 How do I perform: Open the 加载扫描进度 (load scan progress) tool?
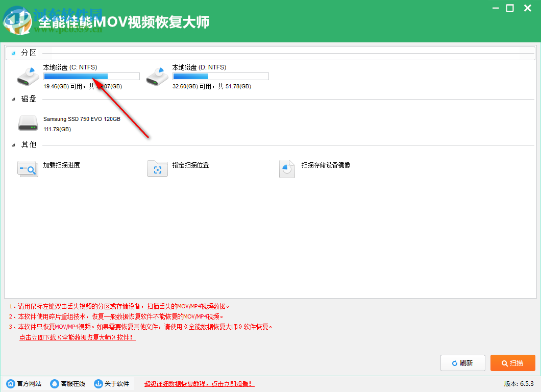point(28,169)
